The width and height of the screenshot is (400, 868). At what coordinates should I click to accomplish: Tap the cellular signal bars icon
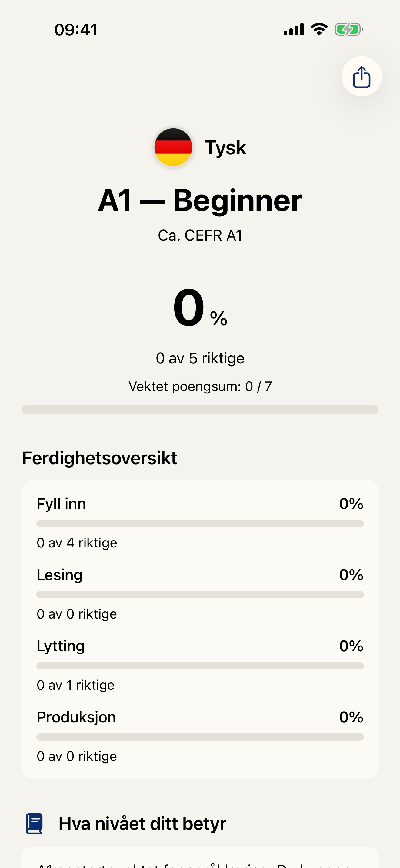293,29
